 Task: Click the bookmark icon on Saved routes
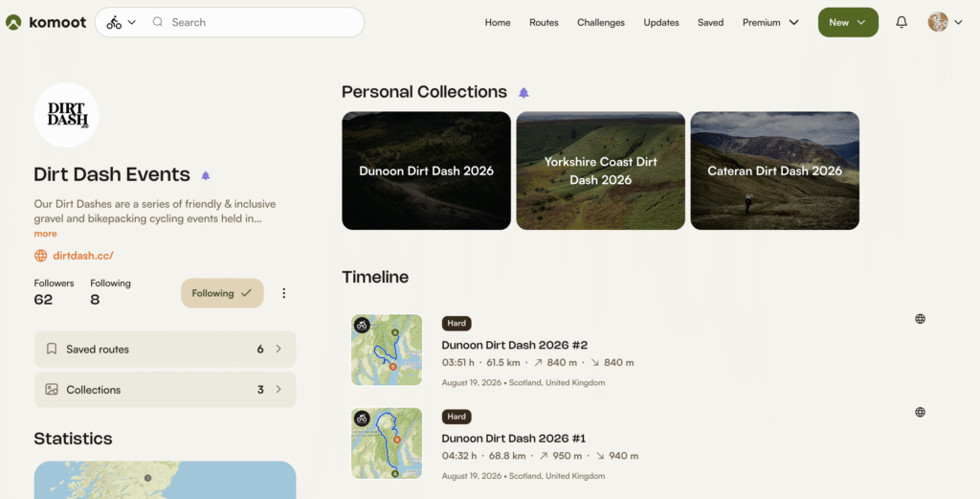point(52,349)
